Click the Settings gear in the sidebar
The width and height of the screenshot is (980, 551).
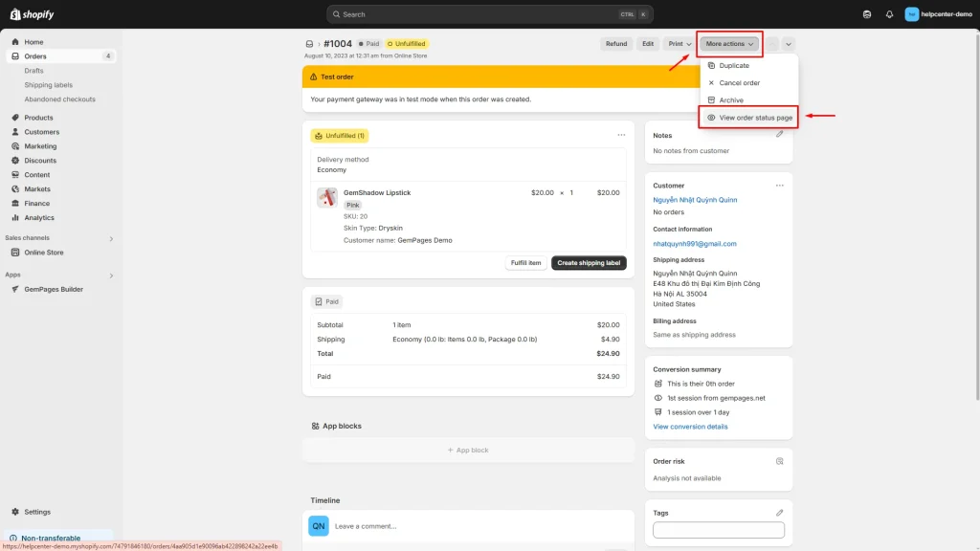(x=15, y=511)
